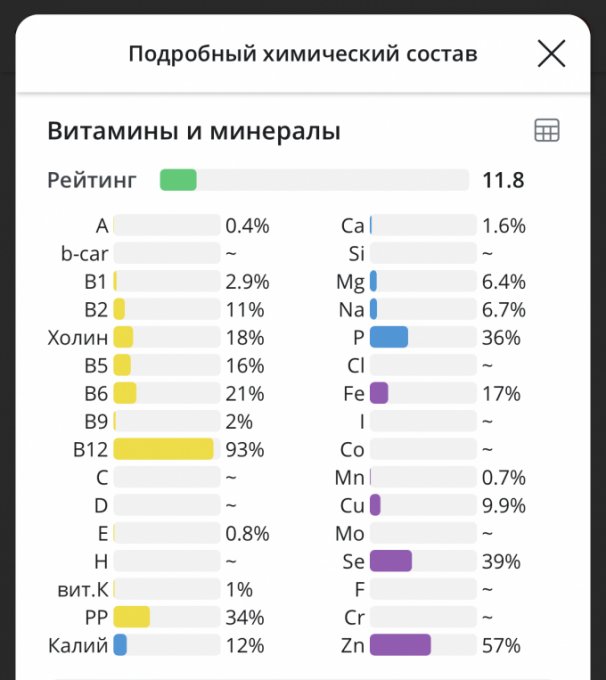Click the Mg magnesium label
606x680 pixels.
coord(350,282)
